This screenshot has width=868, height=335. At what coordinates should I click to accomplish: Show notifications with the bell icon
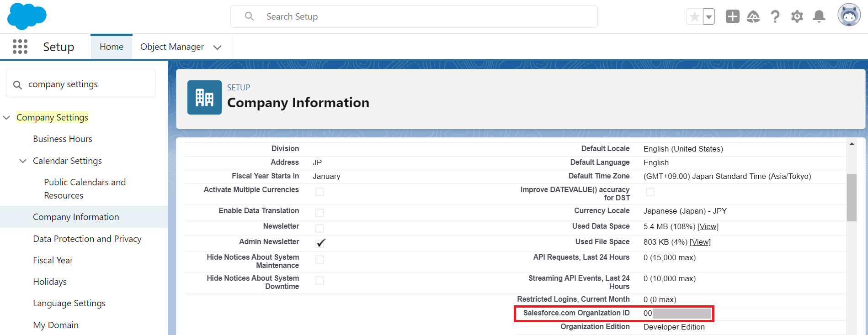[819, 17]
